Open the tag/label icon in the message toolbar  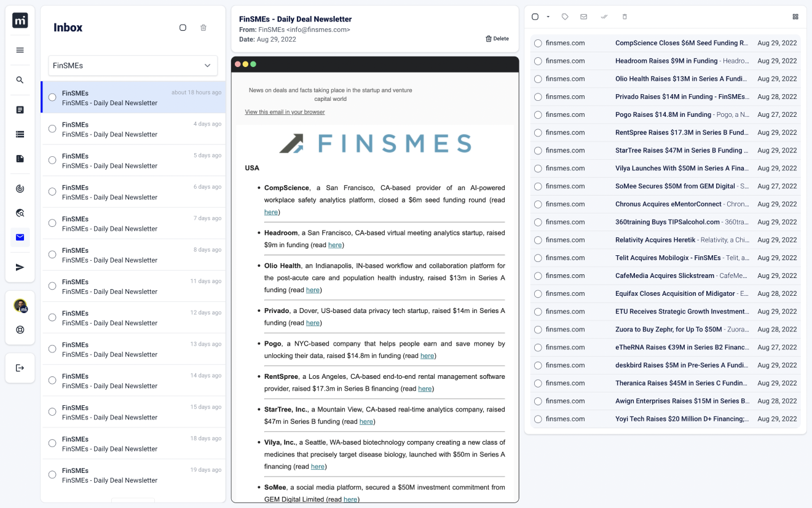point(565,17)
